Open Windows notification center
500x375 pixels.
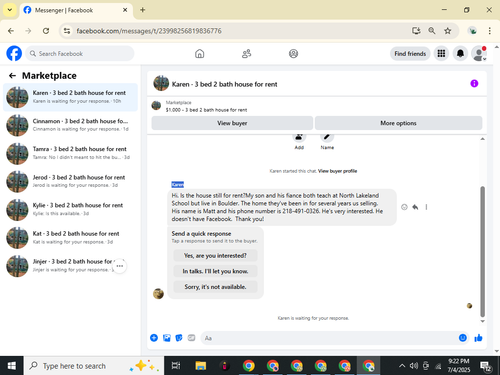[x=486, y=366]
